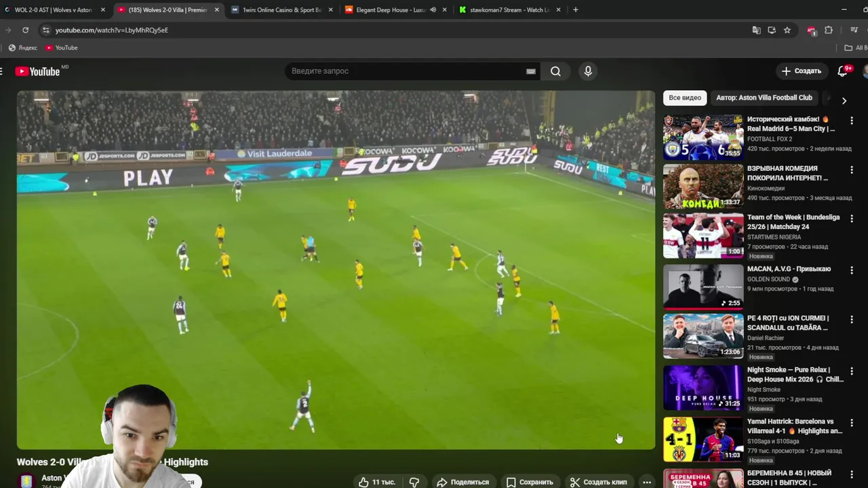
Task: Bookmark this page with the star icon
Action: [x=787, y=30]
